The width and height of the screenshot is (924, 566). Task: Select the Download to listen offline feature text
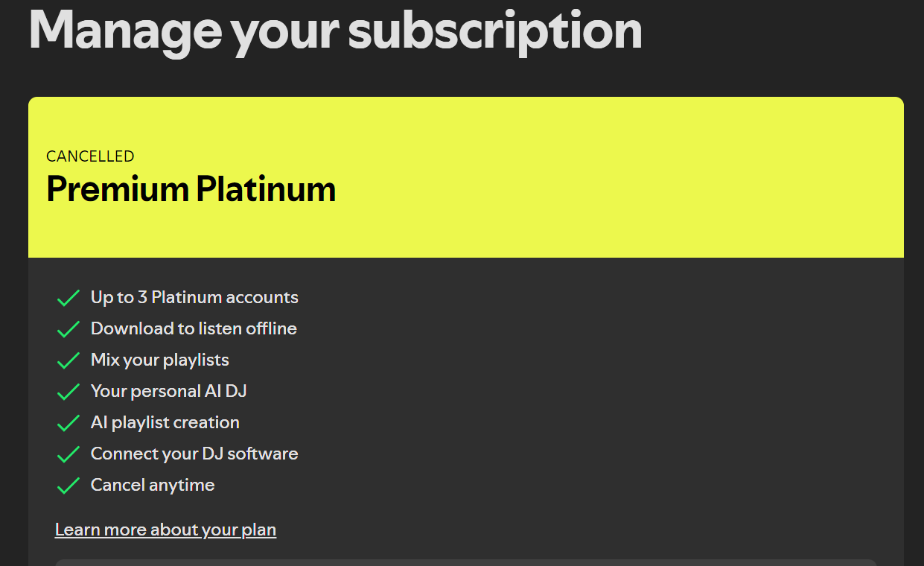(x=194, y=328)
